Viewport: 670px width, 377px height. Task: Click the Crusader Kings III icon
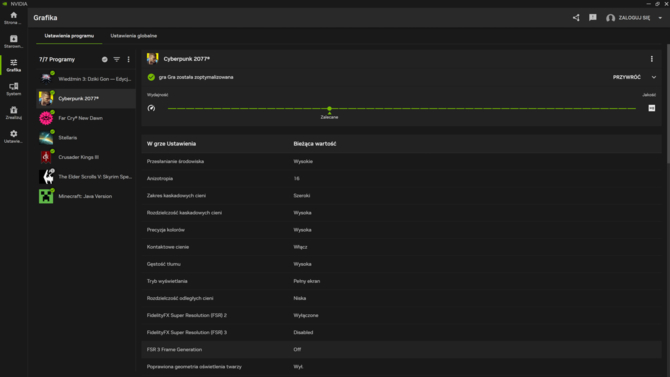(x=46, y=157)
